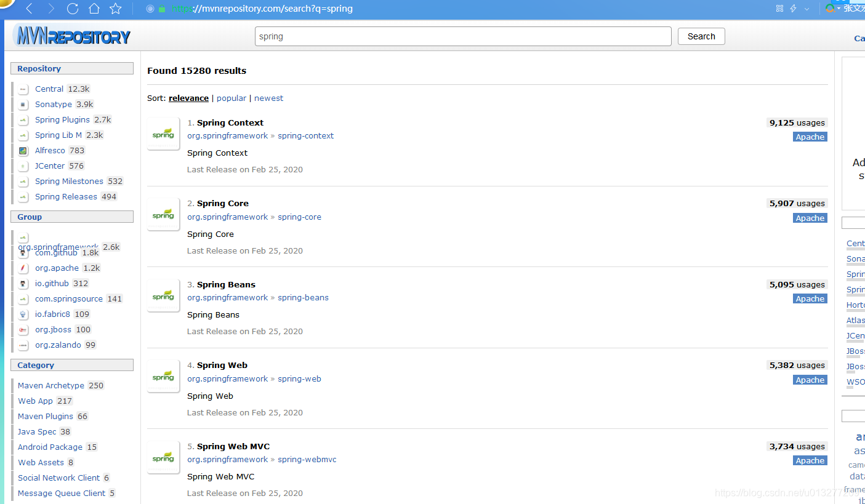Filter by Central repository
The width and height of the screenshot is (865, 504).
pyautogui.click(x=49, y=89)
